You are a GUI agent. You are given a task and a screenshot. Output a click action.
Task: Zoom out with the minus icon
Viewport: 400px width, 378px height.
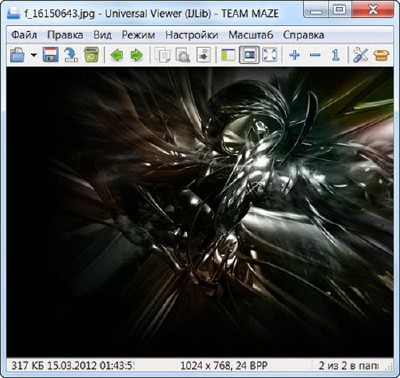(x=315, y=55)
